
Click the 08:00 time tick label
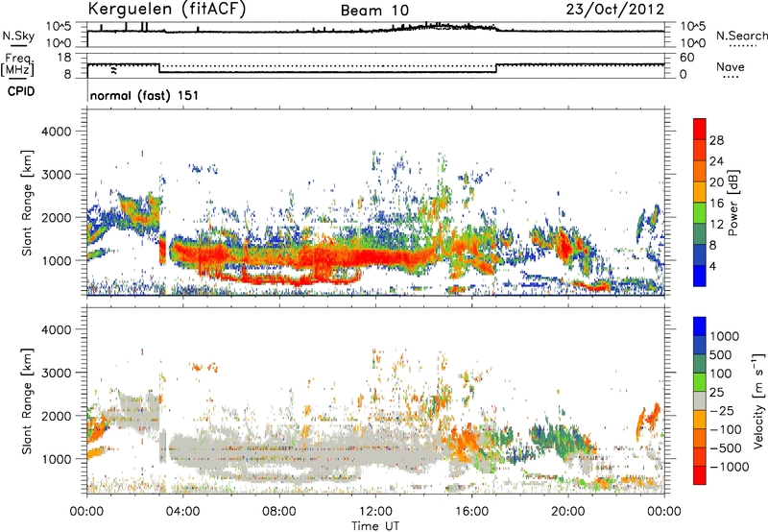[x=279, y=512]
